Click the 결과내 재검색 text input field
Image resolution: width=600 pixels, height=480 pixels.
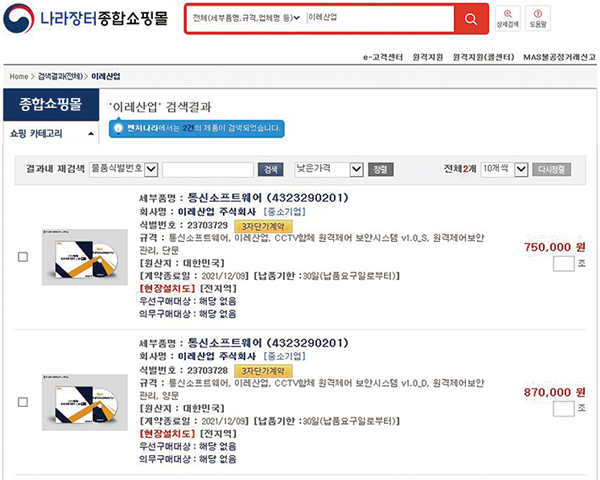208,170
